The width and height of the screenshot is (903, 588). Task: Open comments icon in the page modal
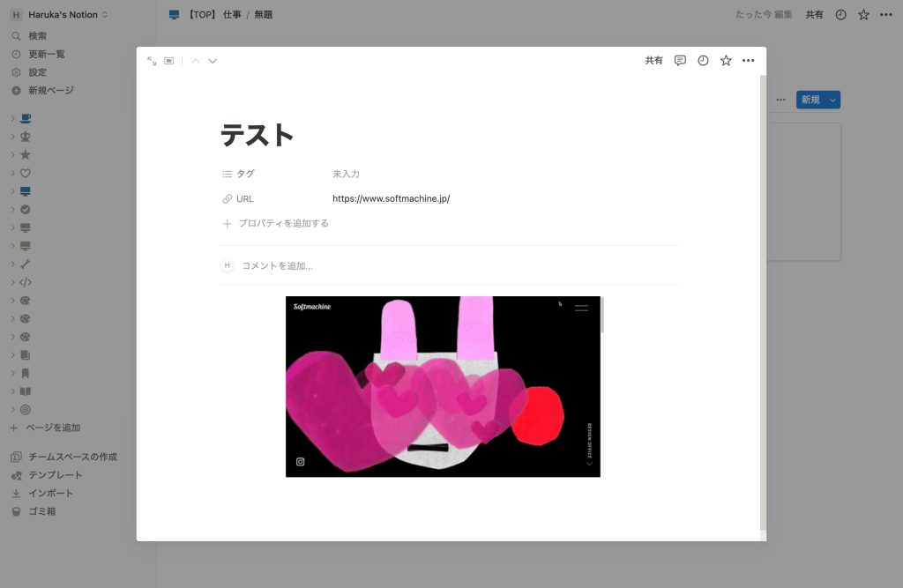coord(680,61)
